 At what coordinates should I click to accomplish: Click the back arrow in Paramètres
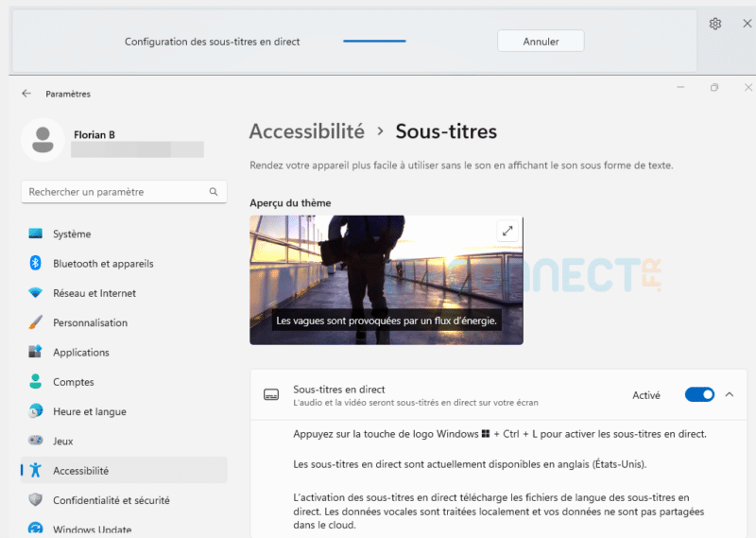[x=26, y=94]
